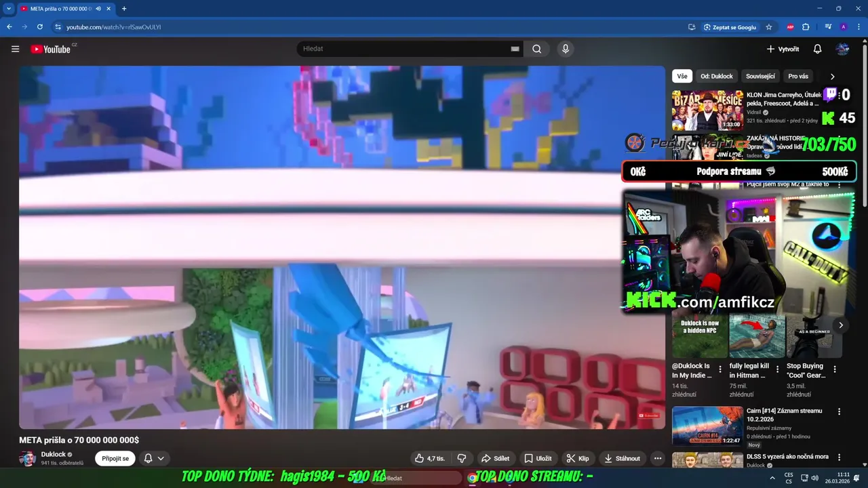The width and height of the screenshot is (868, 488).
Task: Select the Související filter chip
Action: pos(760,77)
